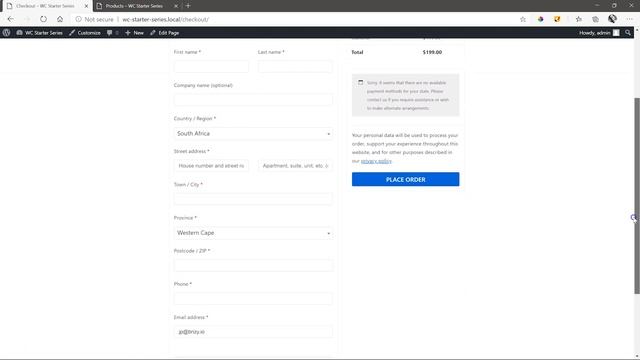Focus the Company name field

click(253, 100)
